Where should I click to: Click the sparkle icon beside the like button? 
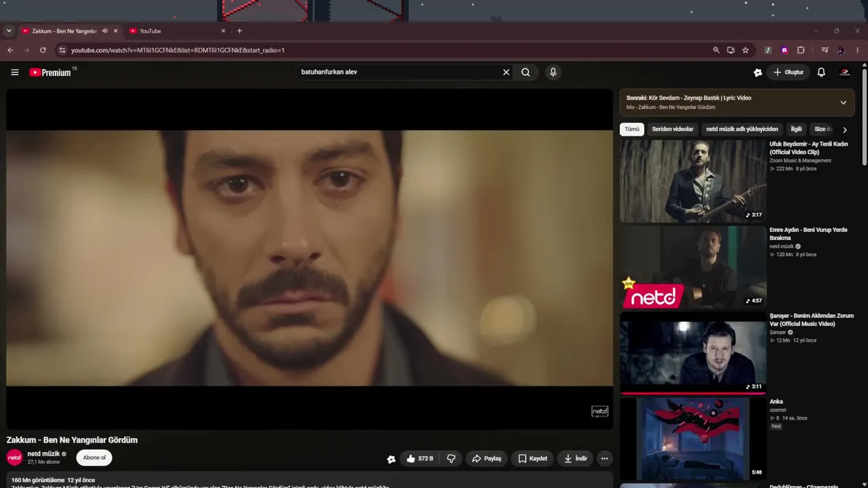[391, 459]
